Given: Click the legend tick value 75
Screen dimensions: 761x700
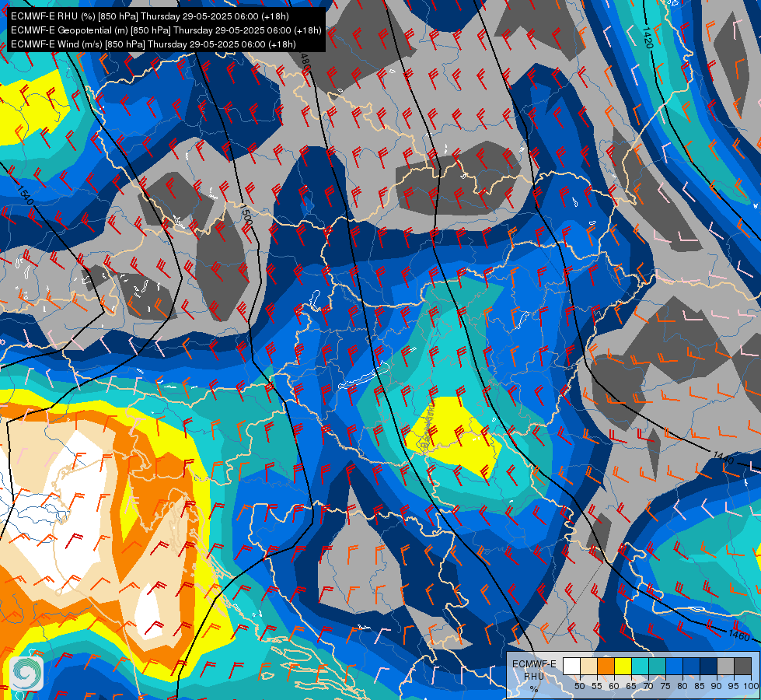Looking at the screenshot, I should pyautogui.click(x=665, y=686).
